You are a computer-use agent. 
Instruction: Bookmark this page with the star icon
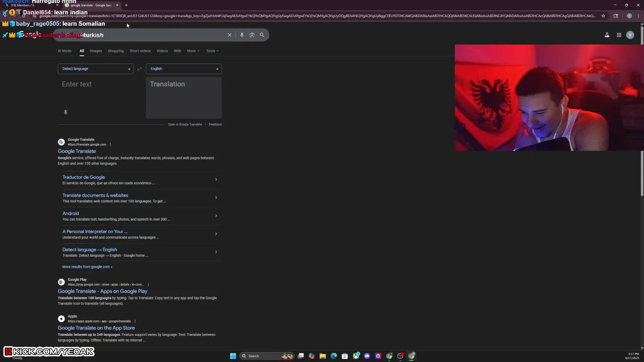pyautogui.click(x=603, y=16)
